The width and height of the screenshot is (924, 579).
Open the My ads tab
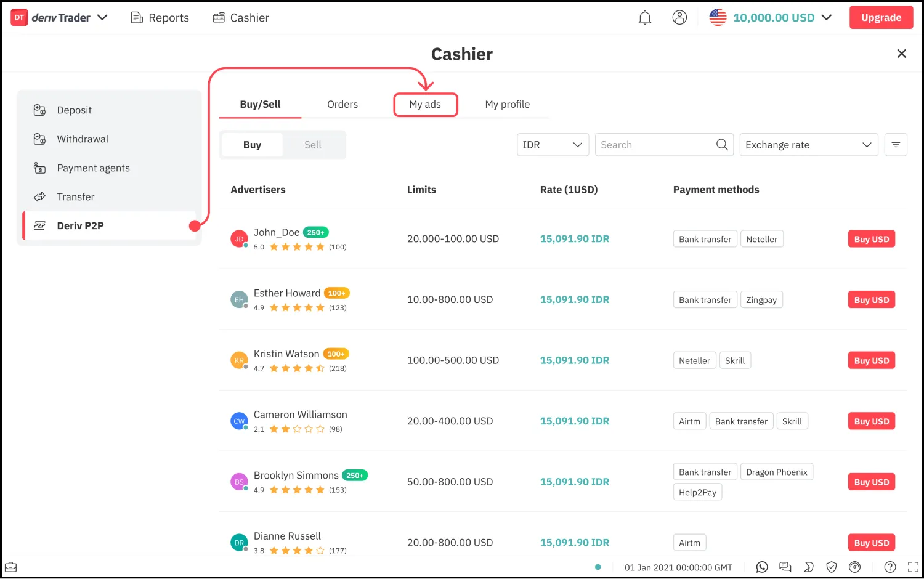coord(425,105)
